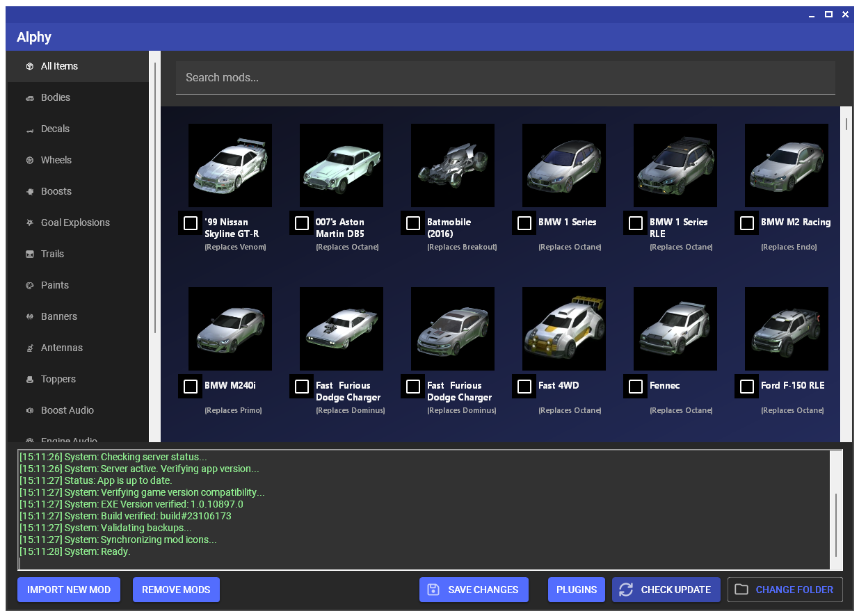Check the BMW 1 Series mod box
859x616 pixels.
pos(524,222)
